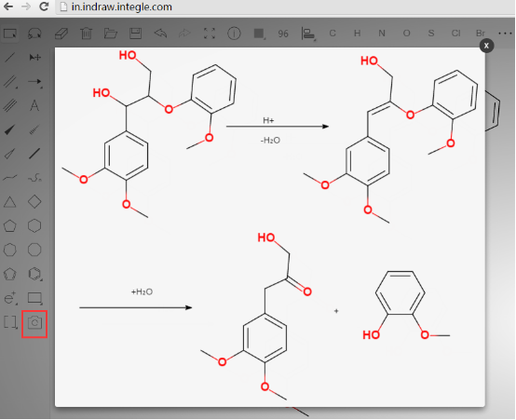Open the color fill square dropdown
Screen dimensions: 516x420
259,34
